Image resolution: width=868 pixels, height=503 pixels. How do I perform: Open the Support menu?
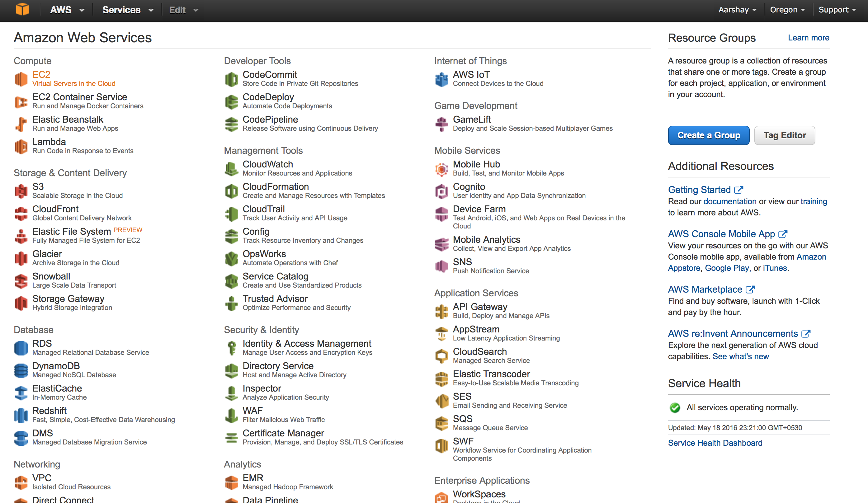(x=837, y=10)
